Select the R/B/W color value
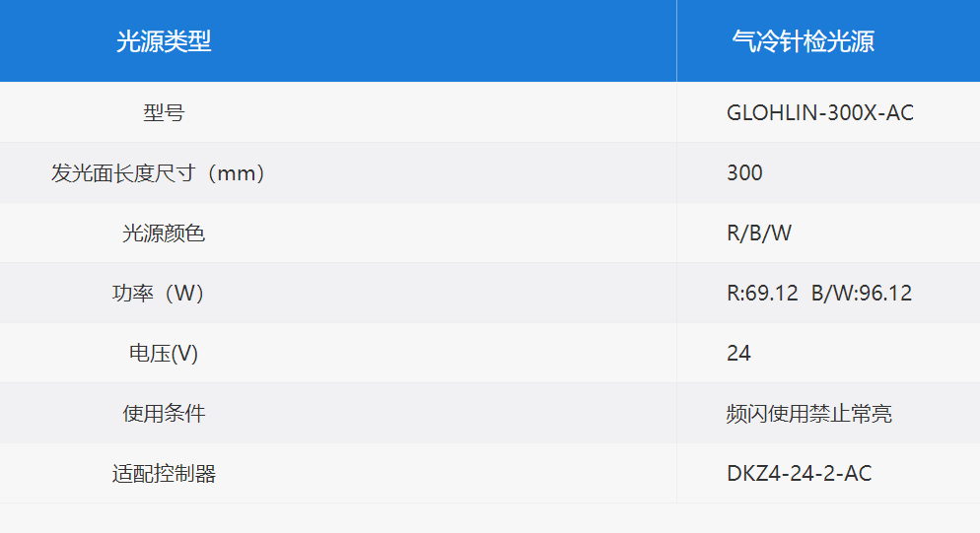This screenshot has width=980, height=533. (x=759, y=233)
